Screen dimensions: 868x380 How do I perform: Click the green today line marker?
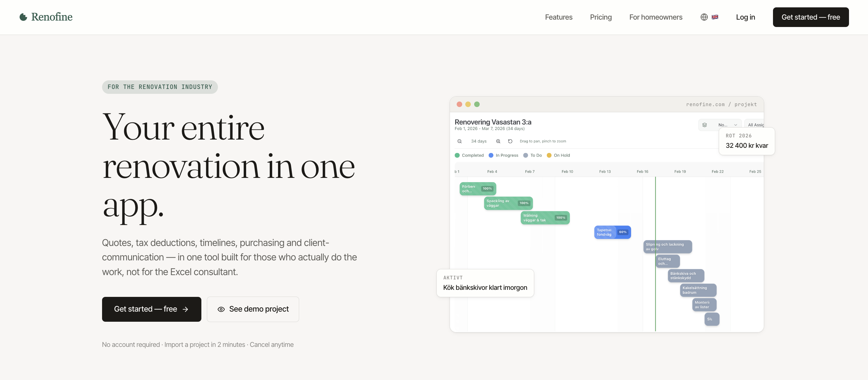(655, 254)
